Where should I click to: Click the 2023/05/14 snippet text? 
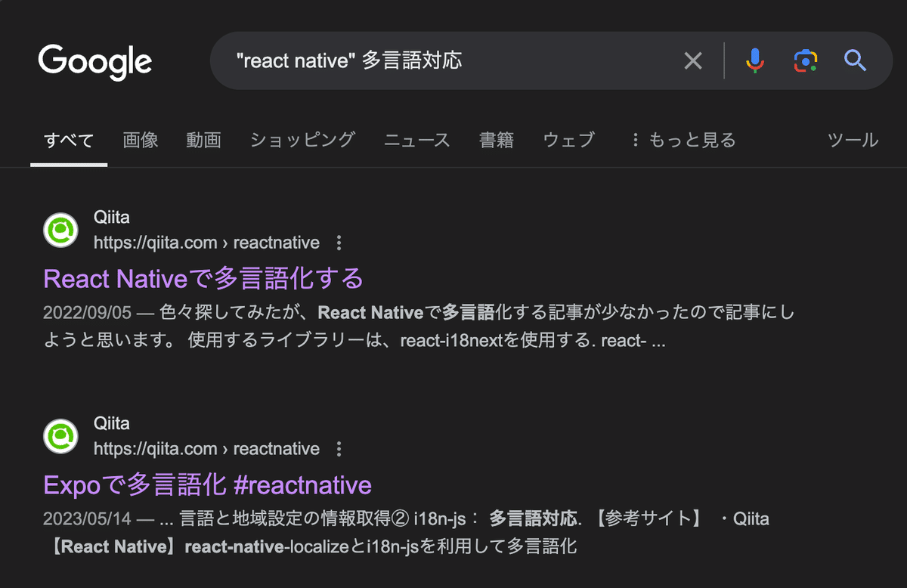tap(407, 532)
